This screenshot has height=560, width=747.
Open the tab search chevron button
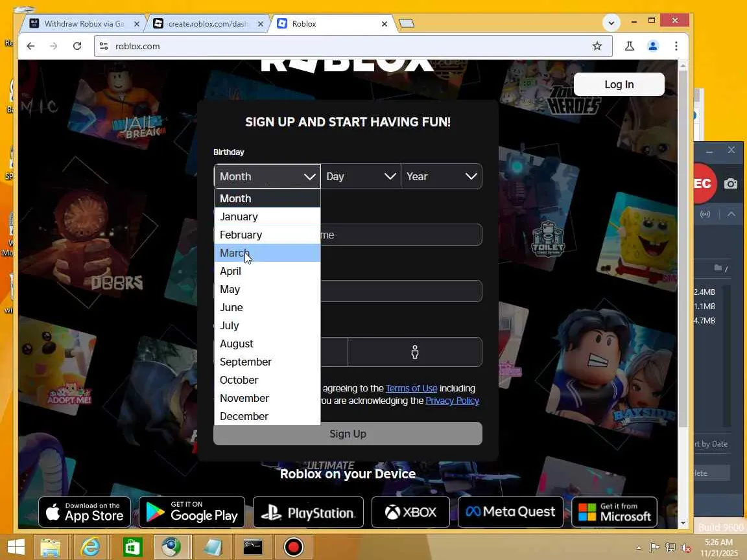(x=611, y=23)
